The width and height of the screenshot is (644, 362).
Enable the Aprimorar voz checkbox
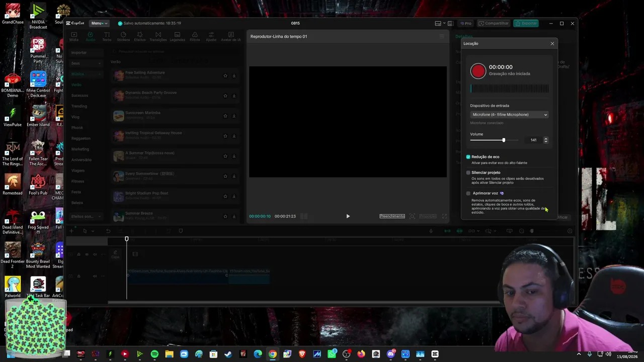[468, 193]
